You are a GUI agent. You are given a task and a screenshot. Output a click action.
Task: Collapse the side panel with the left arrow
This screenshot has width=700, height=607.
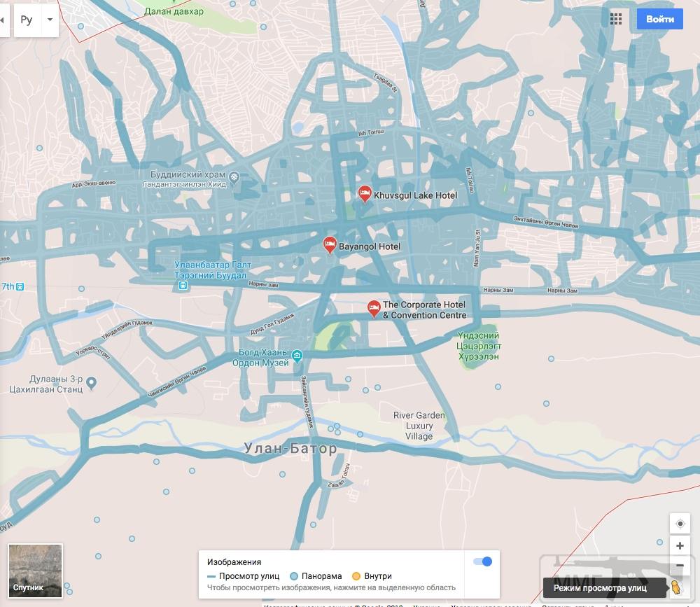click(2, 20)
